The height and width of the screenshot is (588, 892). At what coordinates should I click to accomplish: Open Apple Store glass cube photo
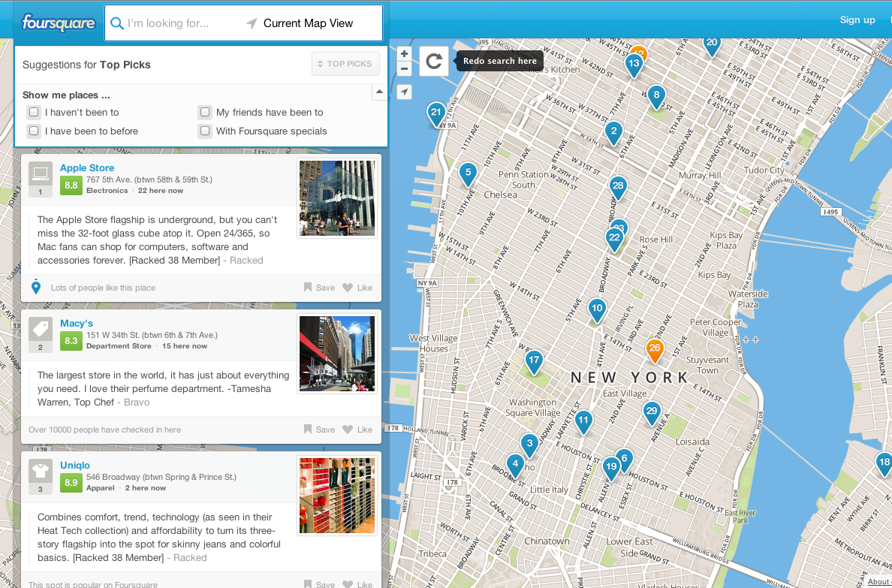(x=337, y=198)
